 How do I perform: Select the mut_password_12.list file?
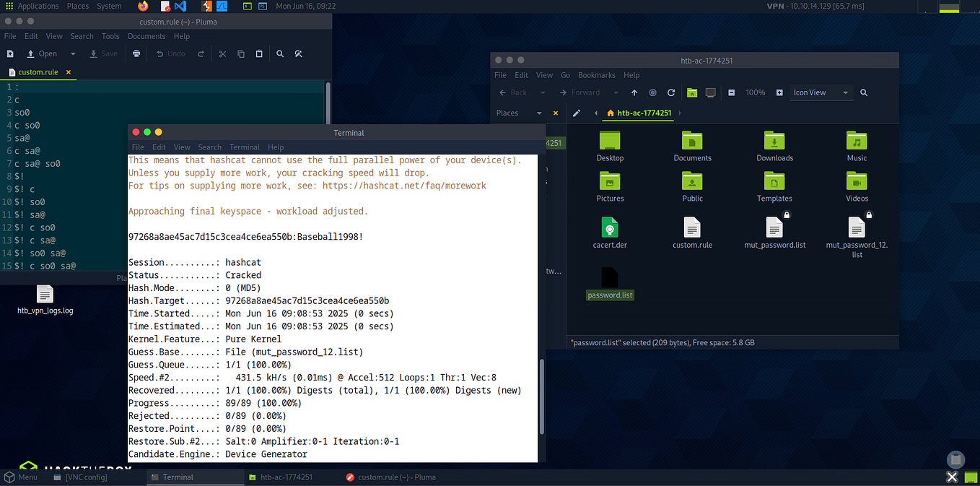[x=856, y=229]
